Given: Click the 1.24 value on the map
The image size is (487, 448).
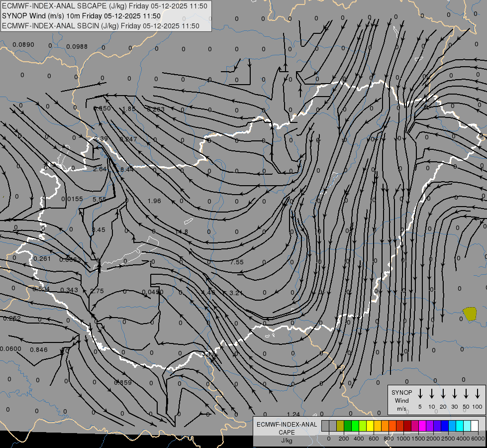Looking at the screenshot, I should [293, 414].
